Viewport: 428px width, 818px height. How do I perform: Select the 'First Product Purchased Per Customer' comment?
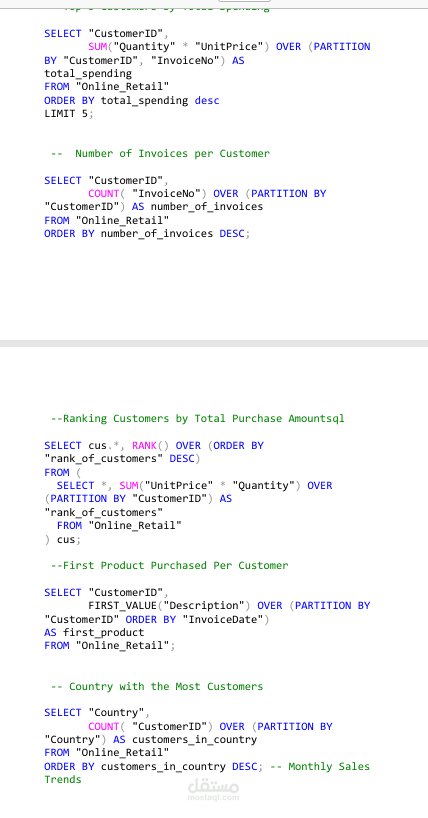[x=169, y=566]
